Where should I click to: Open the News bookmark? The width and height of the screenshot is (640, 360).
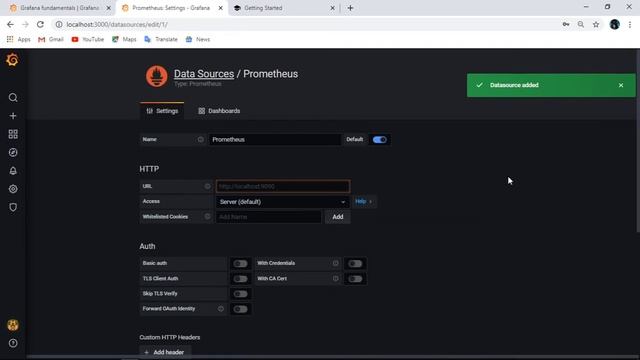point(198,39)
